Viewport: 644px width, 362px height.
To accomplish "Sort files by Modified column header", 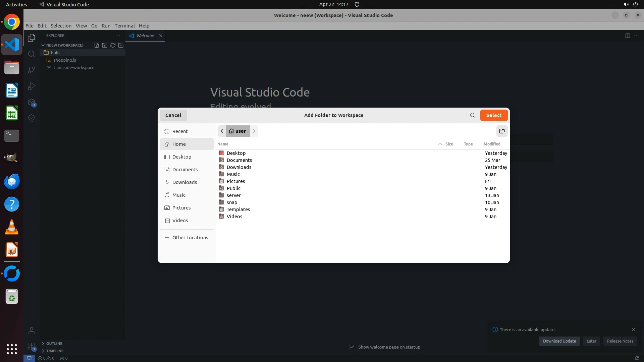I will [x=492, y=144].
